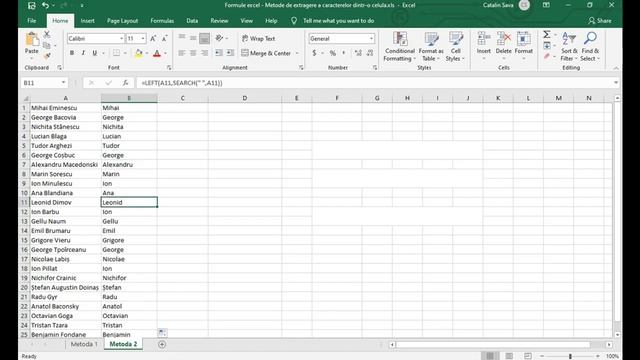Viewport: 640px width, 360px height.
Task: Open the font size dropdown
Action: pos(143,38)
